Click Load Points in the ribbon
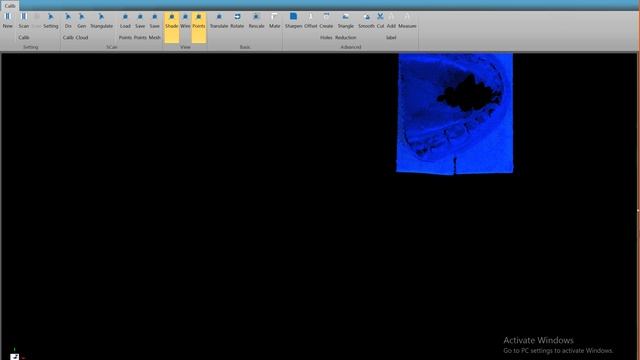 click(x=125, y=27)
